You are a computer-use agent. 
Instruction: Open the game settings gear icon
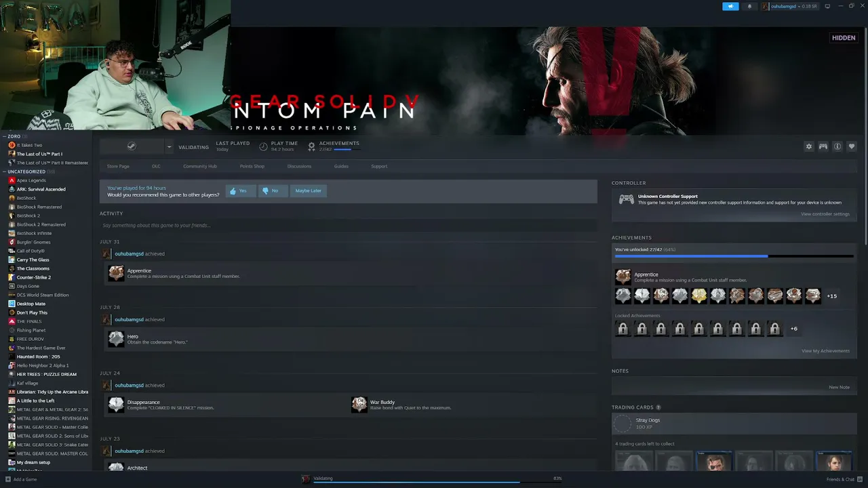808,146
